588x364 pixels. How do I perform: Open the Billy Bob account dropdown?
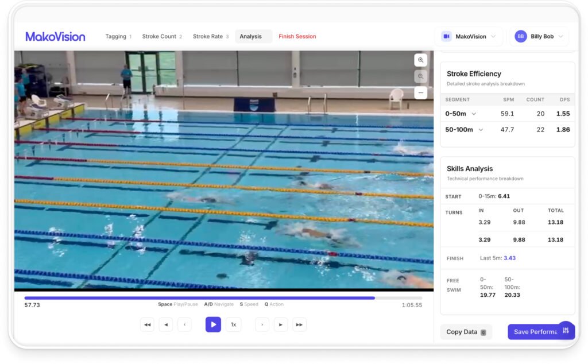coord(539,37)
